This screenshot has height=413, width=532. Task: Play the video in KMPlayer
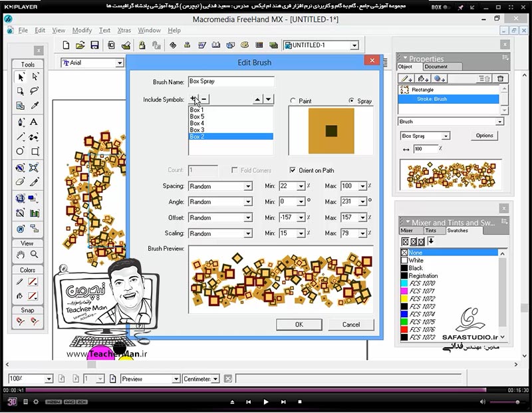pos(265,402)
